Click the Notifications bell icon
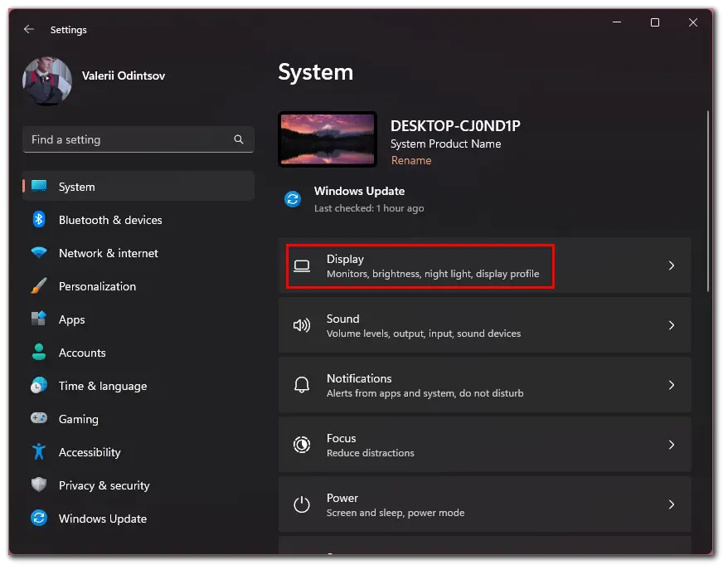This screenshot has width=728, height=570. coord(302,385)
